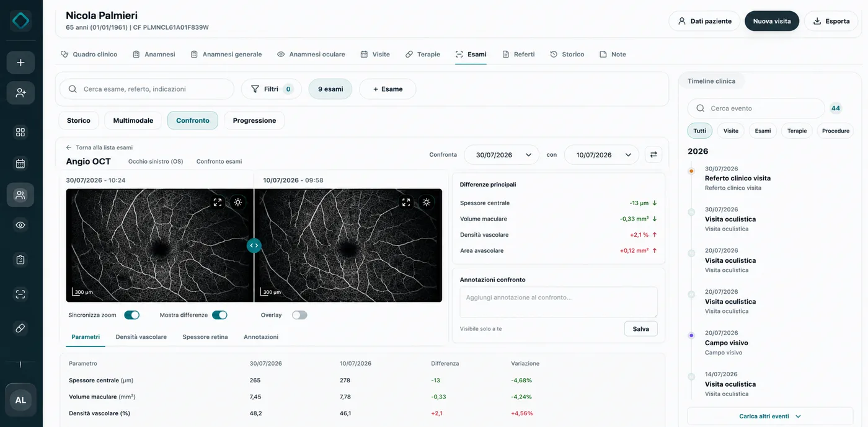868x427 pixels.
Task: Open the Terapie tab
Action: tap(422, 55)
